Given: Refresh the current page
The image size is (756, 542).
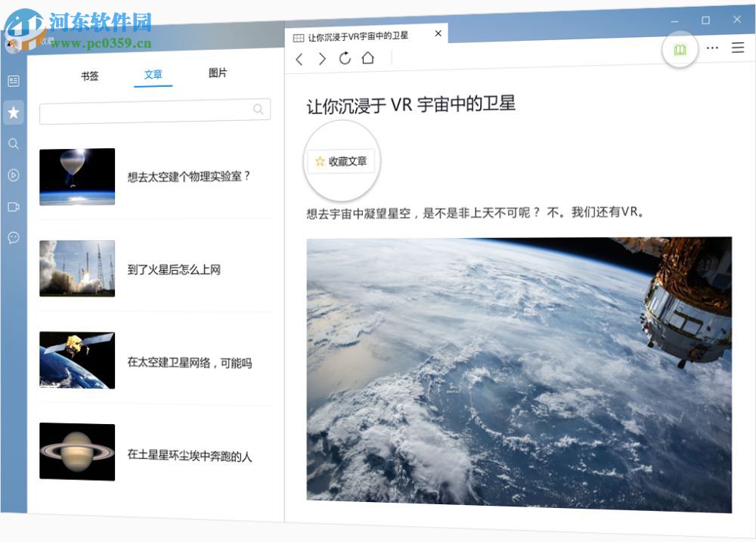Looking at the screenshot, I should click(345, 58).
